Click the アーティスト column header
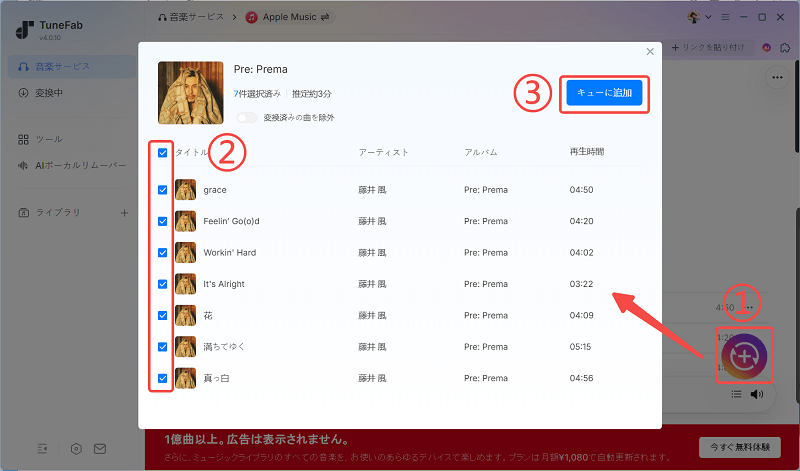Screen dimensions: 800x471 tap(383, 152)
